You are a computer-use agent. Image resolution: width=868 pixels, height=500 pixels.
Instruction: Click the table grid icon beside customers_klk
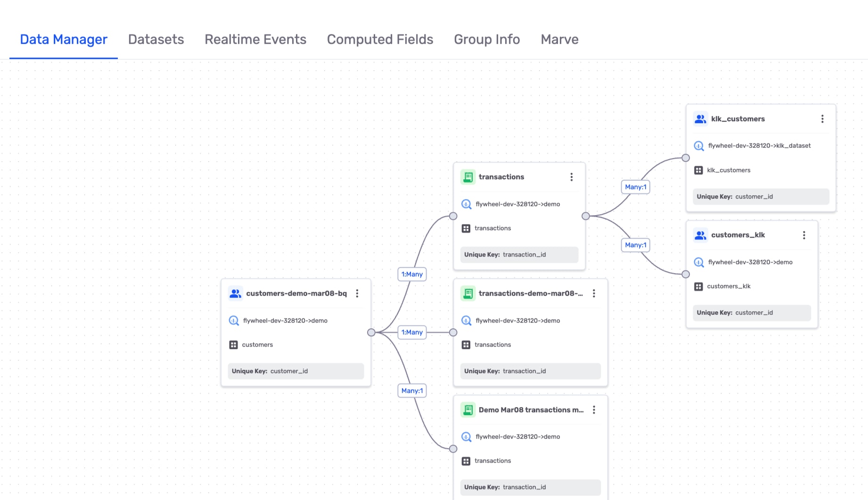(698, 286)
